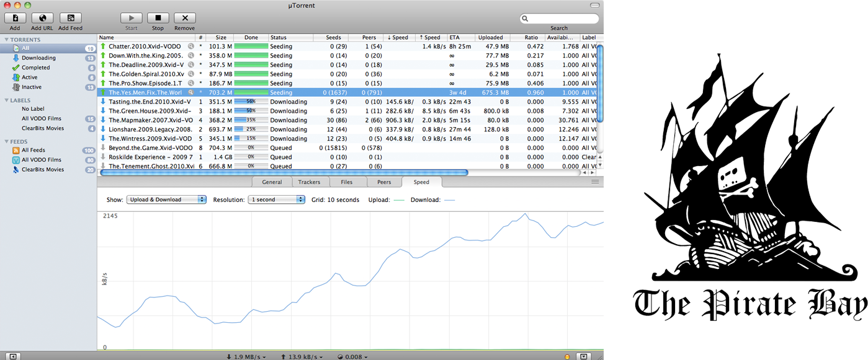Switch to the Peers tab
The height and width of the screenshot is (360, 868).
[384, 182]
